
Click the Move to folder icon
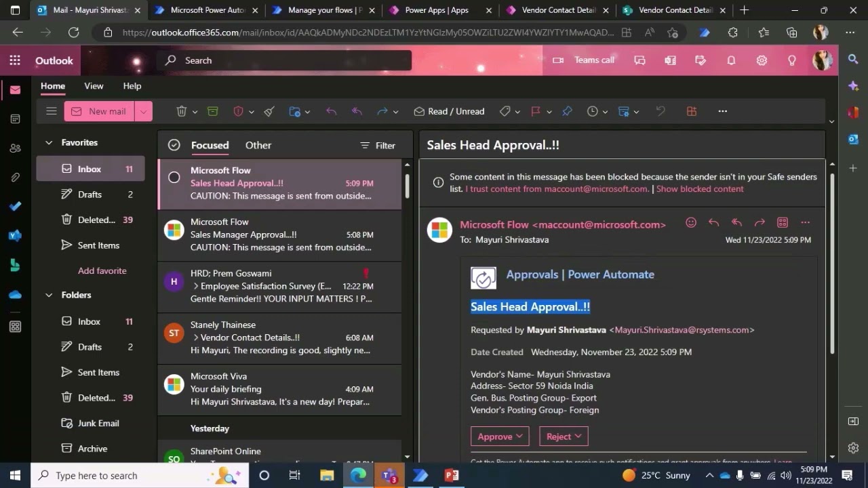[x=294, y=111]
